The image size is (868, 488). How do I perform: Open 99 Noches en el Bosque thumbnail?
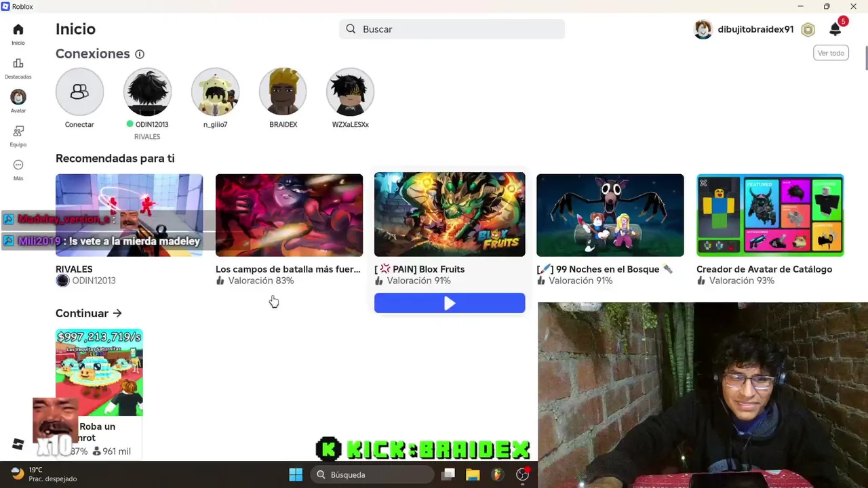point(610,215)
